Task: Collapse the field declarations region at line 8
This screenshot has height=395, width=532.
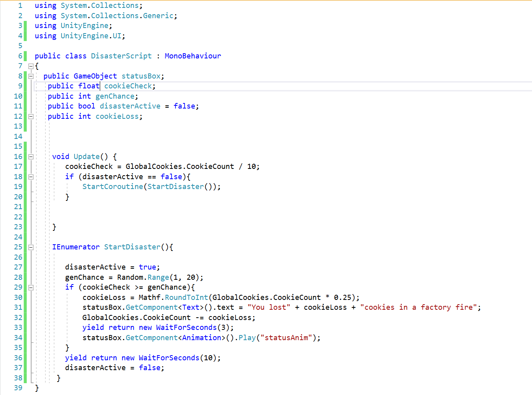Action: point(31,76)
